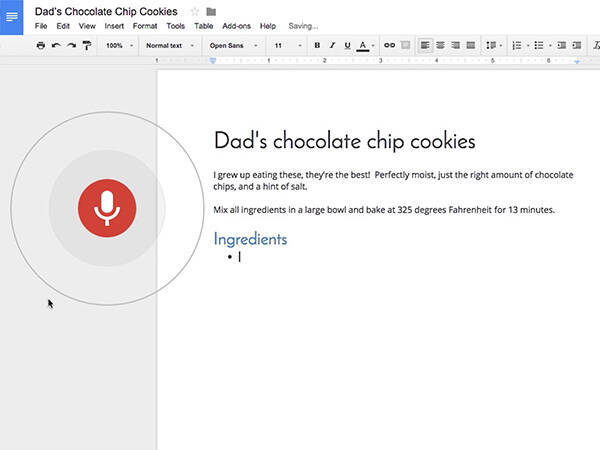The width and height of the screenshot is (600, 450).
Task: Click the print icon in toolbar
Action: (x=41, y=45)
